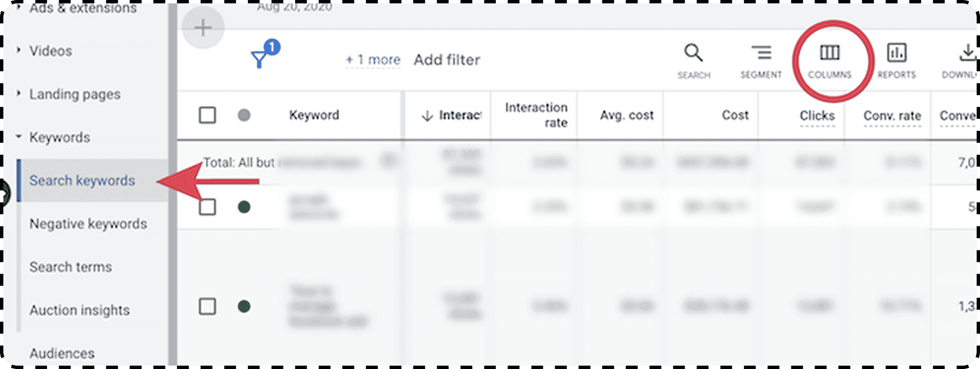Open Negative keywords in sidebar
980x369 pixels.
click(x=88, y=224)
